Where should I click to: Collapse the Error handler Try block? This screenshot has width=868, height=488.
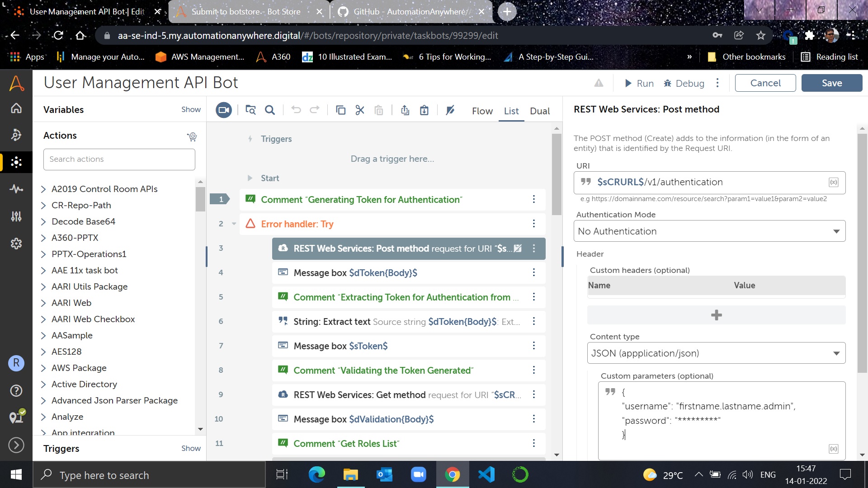coord(234,224)
